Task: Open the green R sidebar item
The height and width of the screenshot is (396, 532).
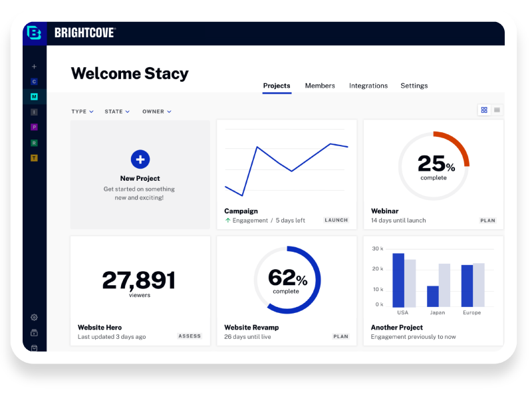Action: point(34,143)
